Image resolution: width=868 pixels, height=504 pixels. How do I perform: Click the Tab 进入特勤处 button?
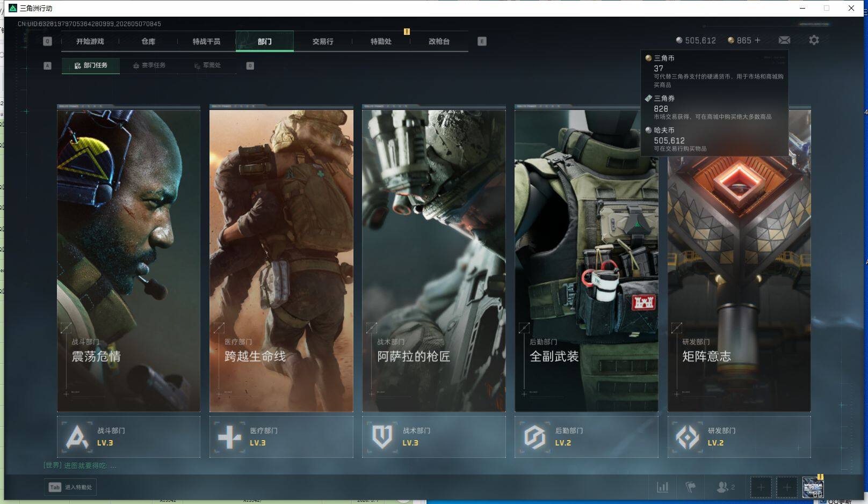click(70, 487)
